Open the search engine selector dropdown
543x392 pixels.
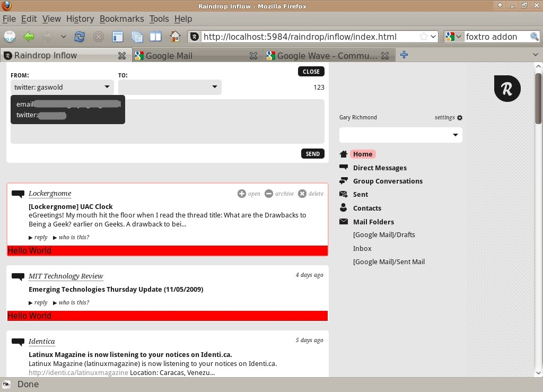(x=454, y=37)
